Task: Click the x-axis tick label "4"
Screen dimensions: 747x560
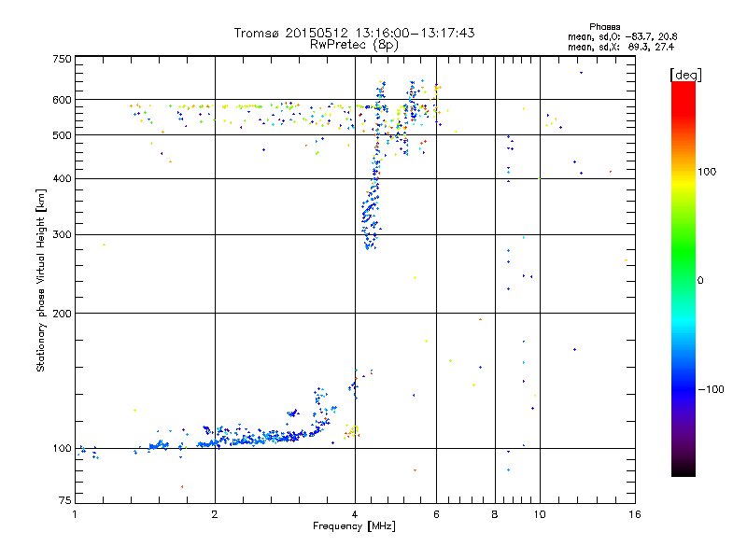Action: point(355,514)
